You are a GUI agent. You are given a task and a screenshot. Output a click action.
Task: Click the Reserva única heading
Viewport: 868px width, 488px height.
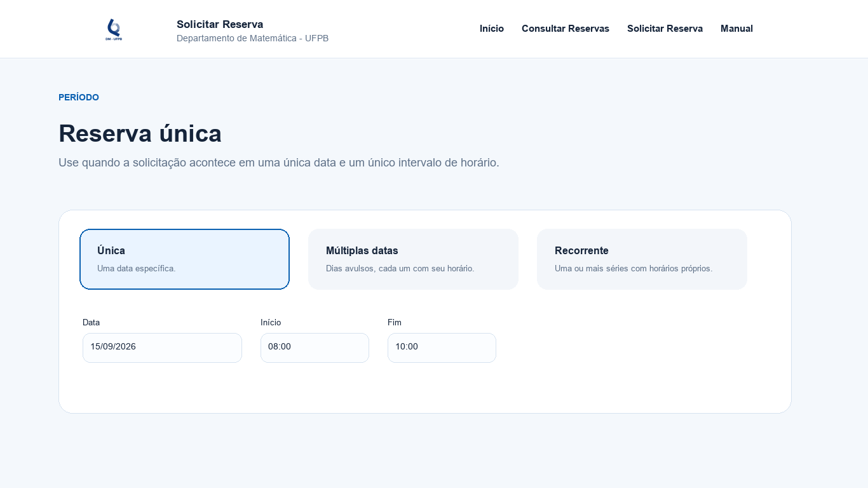click(140, 133)
